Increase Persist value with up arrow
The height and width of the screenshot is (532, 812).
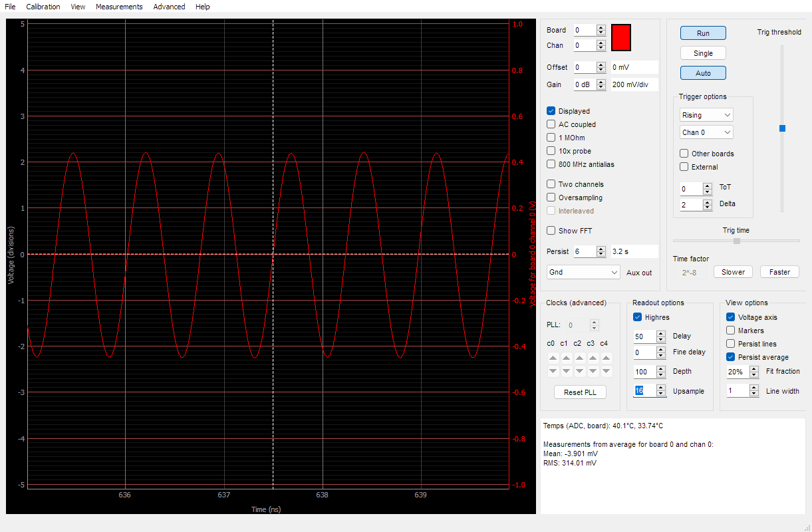point(601,249)
